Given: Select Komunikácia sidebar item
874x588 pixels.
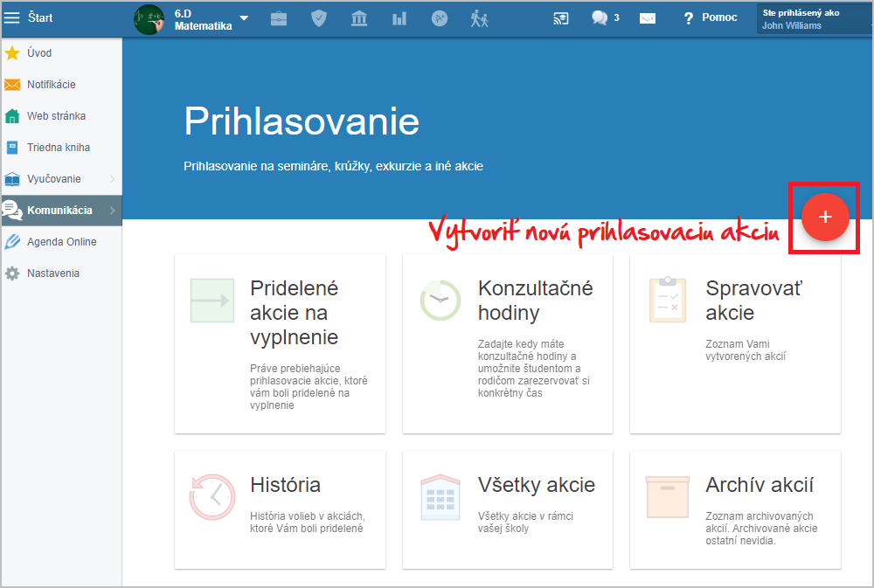Looking at the screenshot, I should 61,210.
